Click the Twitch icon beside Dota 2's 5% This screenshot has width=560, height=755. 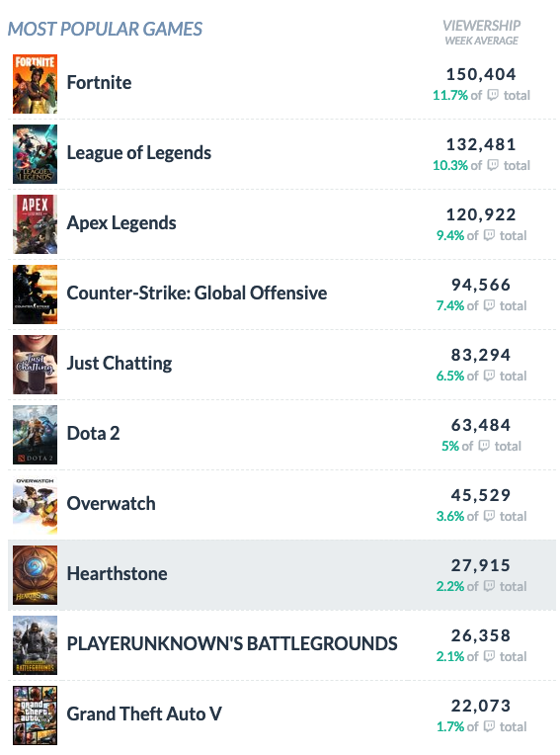(x=484, y=446)
